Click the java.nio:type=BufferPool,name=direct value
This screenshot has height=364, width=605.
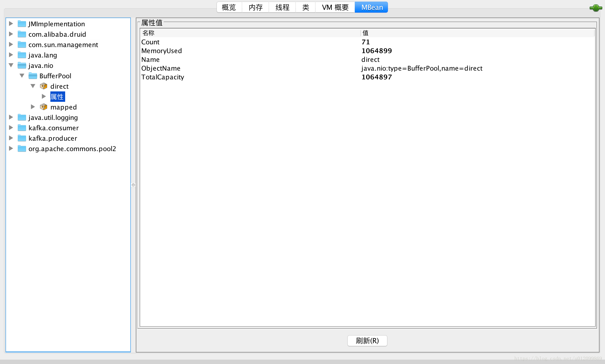pyautogui.click(x=422, y=68)
